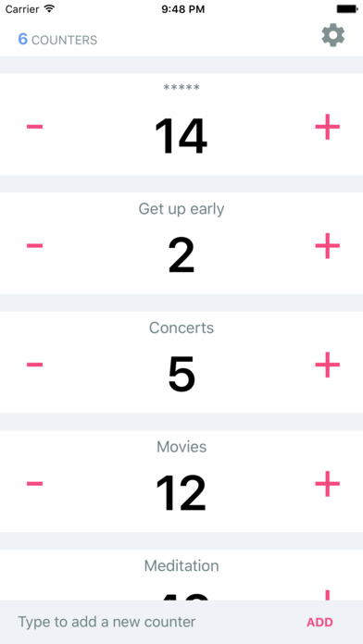
Task: Decrement the Concerts counter
Action: 35,365
